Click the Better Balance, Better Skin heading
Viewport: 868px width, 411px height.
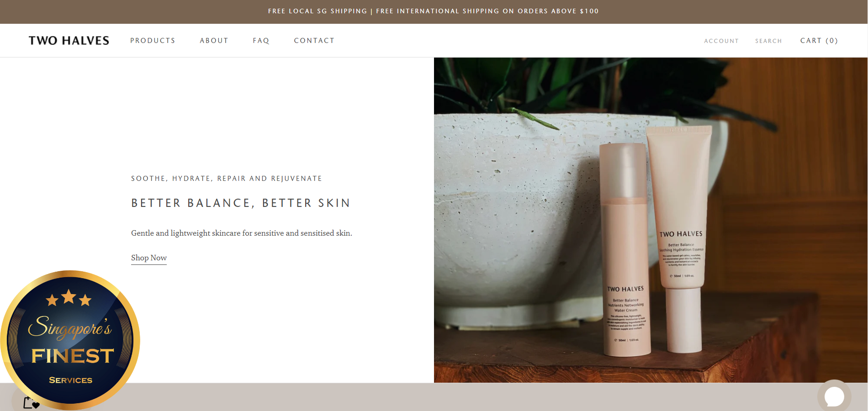click(x=241, y=203)
